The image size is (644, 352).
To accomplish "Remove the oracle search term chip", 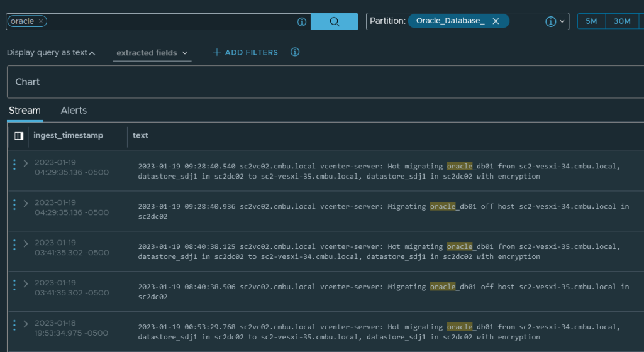I will tap(41, 21).
